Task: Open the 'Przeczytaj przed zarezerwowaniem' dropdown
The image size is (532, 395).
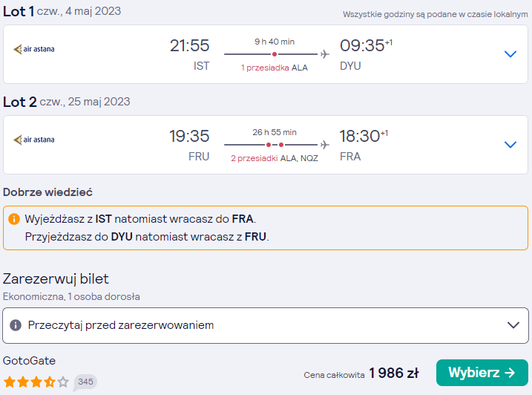Action: click(266, 325)
